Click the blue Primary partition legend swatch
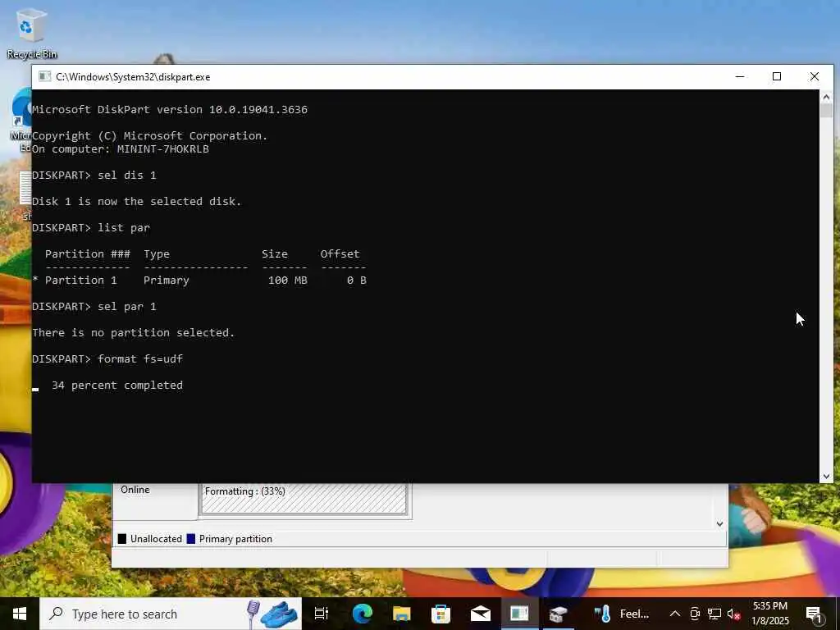Viewport: 840px width, 630px height. pyautogui.click(x=190, y=539)
